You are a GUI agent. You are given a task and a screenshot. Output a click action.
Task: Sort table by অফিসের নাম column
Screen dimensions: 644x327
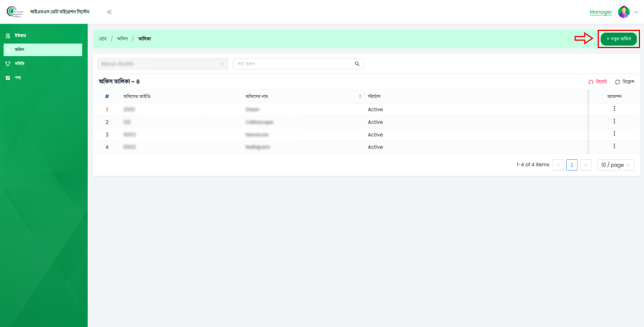click(360, 96)
